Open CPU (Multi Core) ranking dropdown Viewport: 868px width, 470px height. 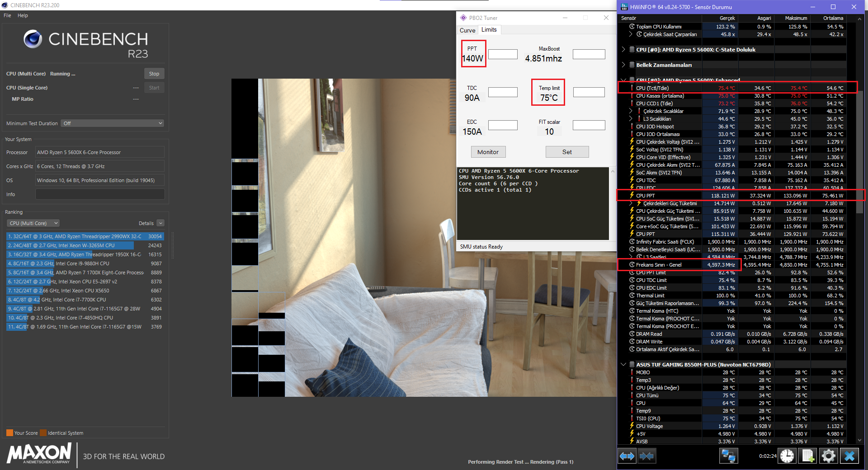click(33, 223)
